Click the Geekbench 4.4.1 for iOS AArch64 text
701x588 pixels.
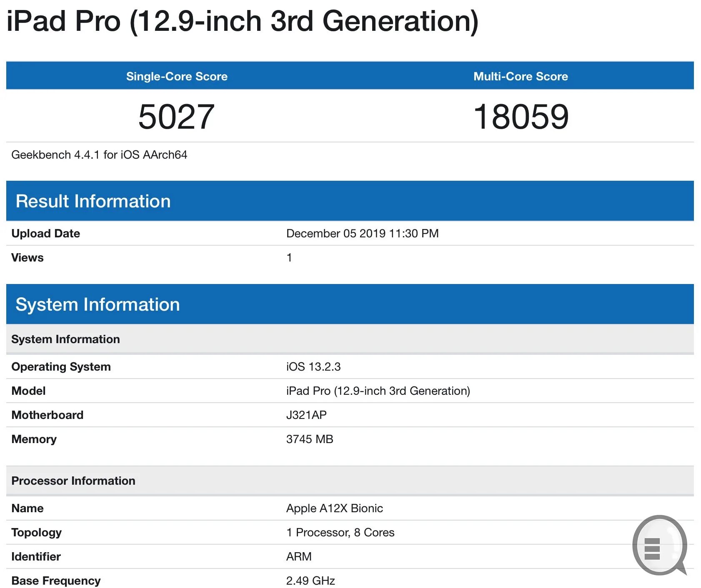pos(99,155)
